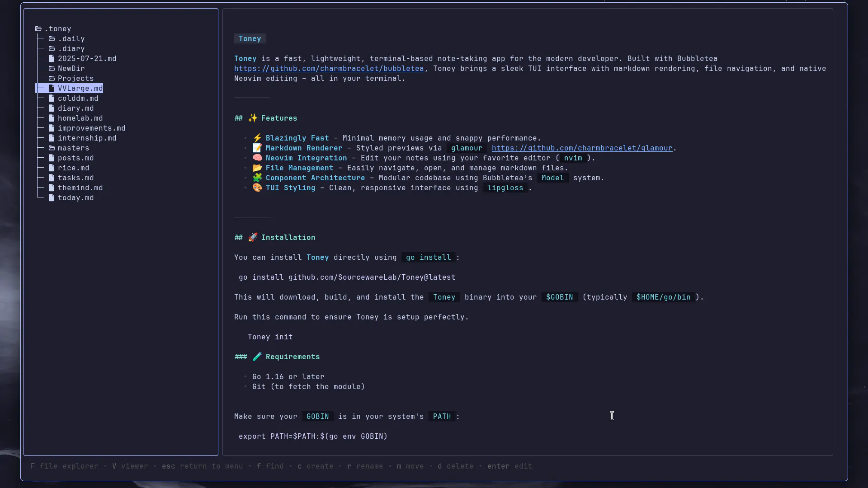
Task: Click the file icon next to 2025-07-21.md
Action: click(52, 59)
